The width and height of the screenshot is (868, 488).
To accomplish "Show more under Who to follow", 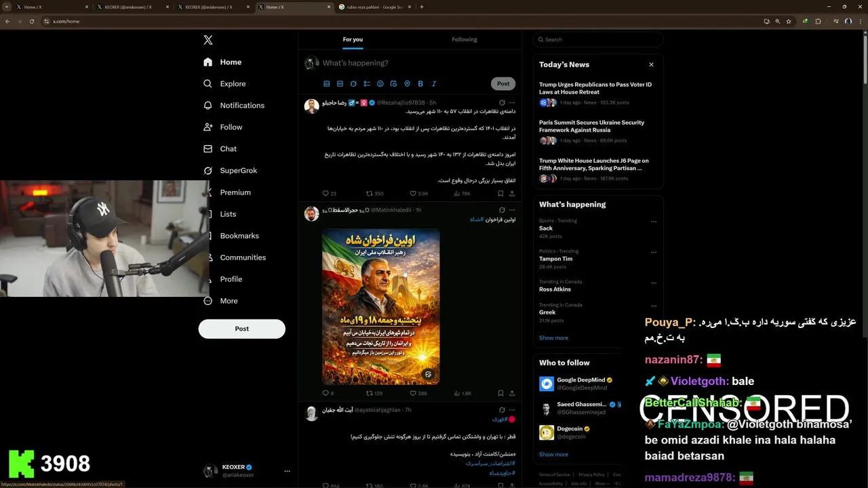I will pyautogui.click(x=553, y=454).
